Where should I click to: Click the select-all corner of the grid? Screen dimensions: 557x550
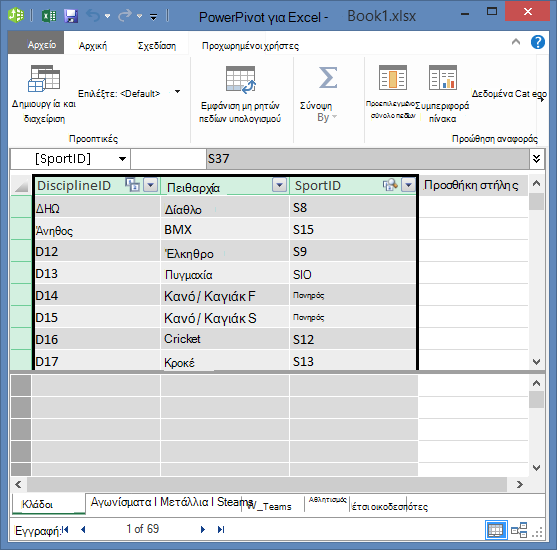coord(21,185)
